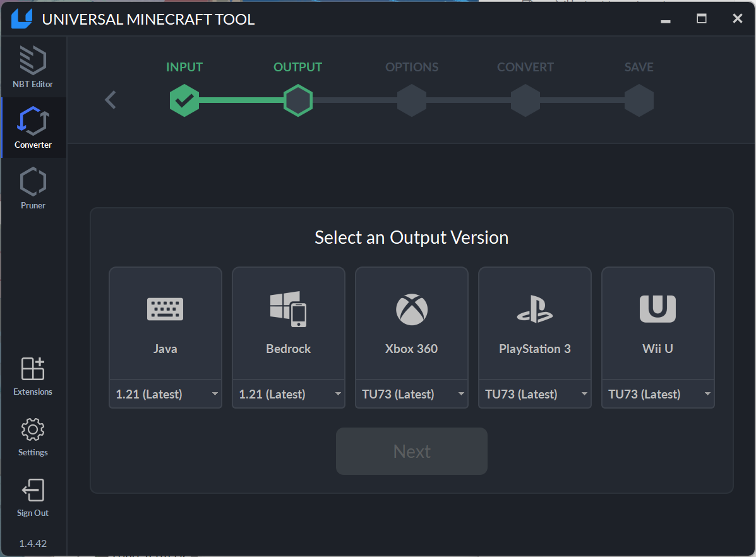756x557 pixels.
Task: Pick the Wii U output card
Action: pos(657,323)
